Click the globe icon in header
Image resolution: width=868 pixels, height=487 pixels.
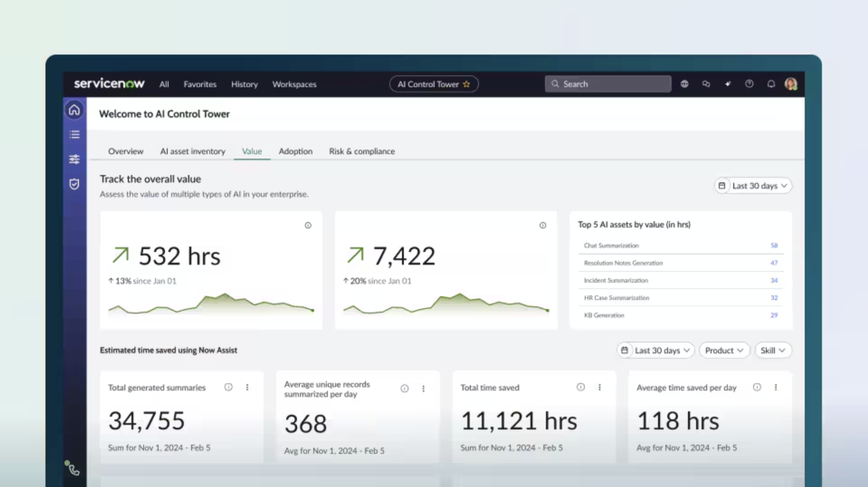click(x=684, y=84)
